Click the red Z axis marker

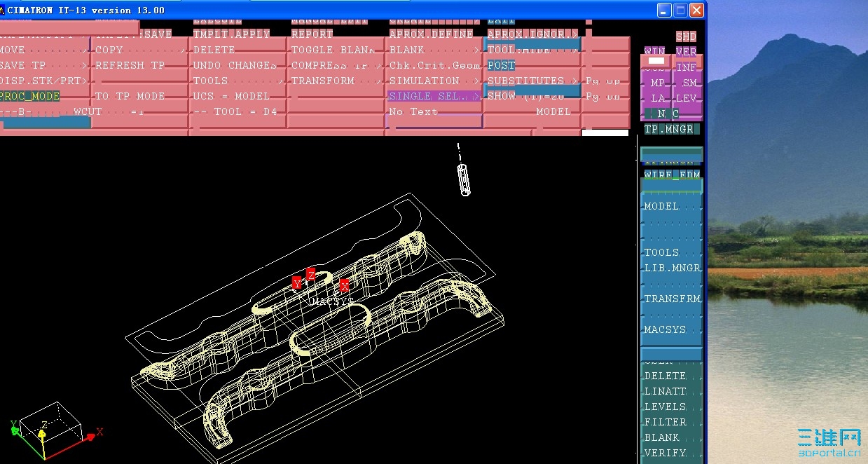[x=311, y=274]
